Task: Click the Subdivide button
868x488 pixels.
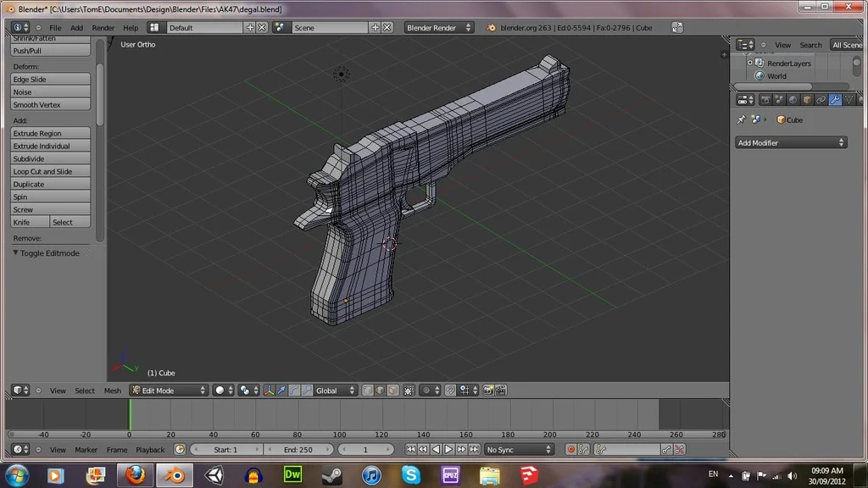Action: coord(50,158)
